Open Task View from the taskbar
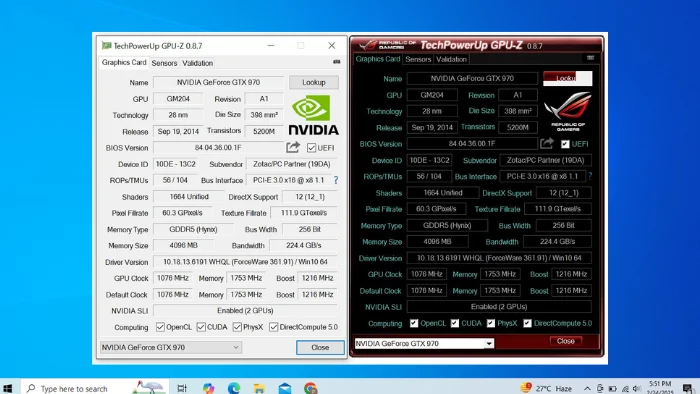Screen dimensions: 700x394 tap(182, 388)
